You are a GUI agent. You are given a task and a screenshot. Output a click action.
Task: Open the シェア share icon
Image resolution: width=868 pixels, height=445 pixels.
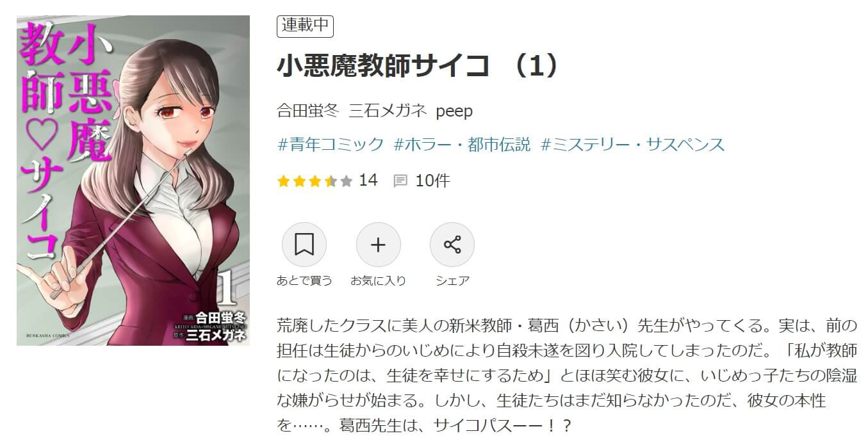click(452, 244)
